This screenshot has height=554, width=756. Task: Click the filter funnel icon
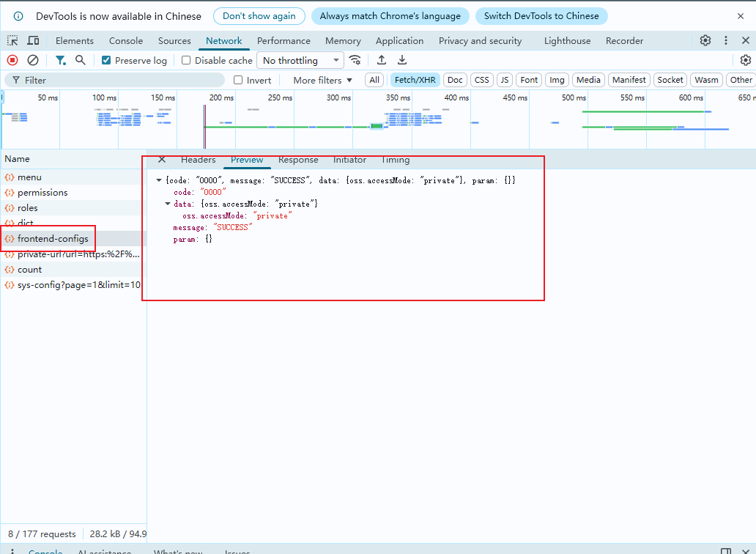click(x=61, y=61)
